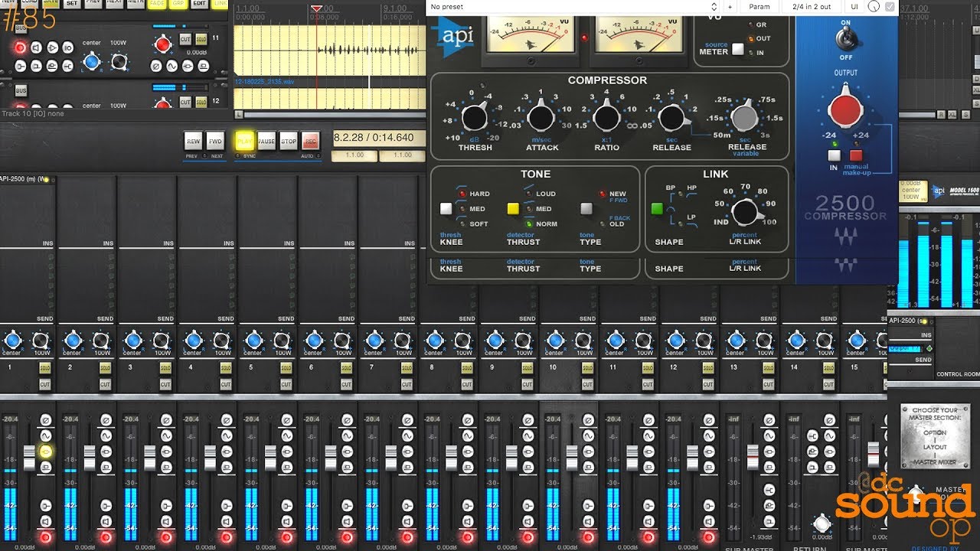Solo track 11 in the rack
The height and width of the screenshot is (551, 980).
tap(201, 38)
